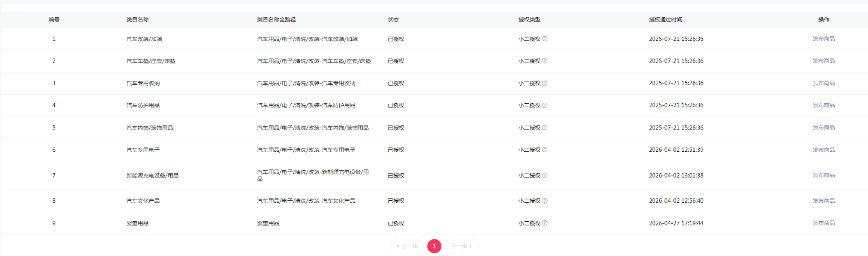The image size is (868, 256).
Task: Click 发布商品 for 汽车改装/加装
Action: point(824,39)
